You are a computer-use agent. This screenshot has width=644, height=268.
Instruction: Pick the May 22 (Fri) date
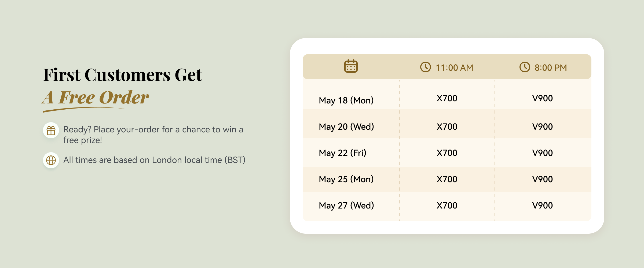(343, 153)
